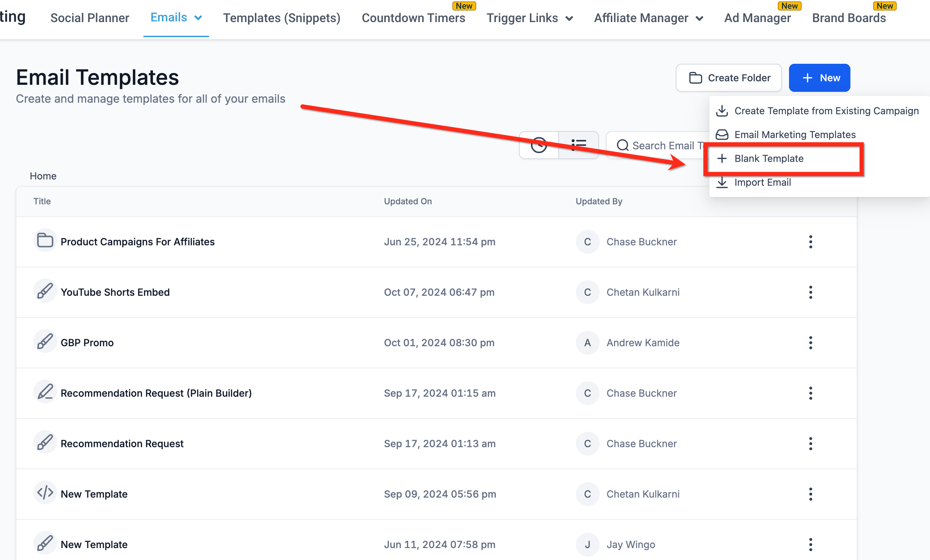Click the code icon next to New Template

(45, 493)
